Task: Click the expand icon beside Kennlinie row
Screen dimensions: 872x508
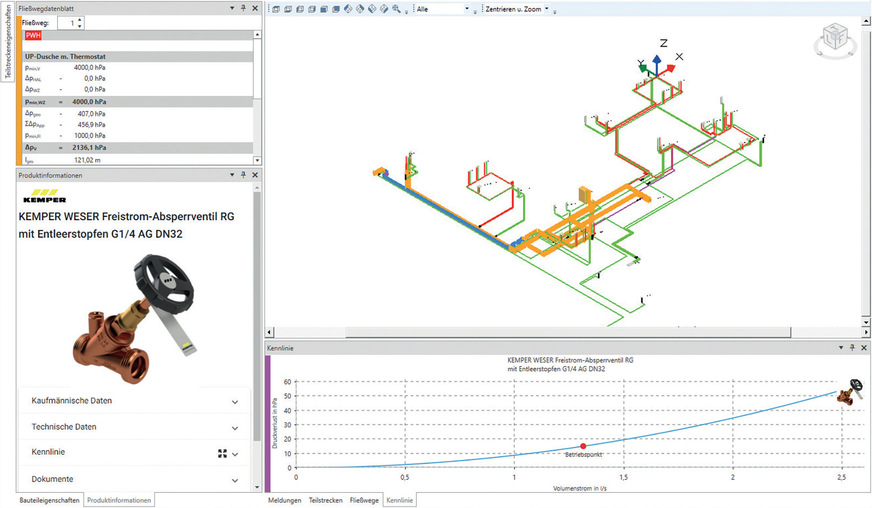Action: (223, 453)
